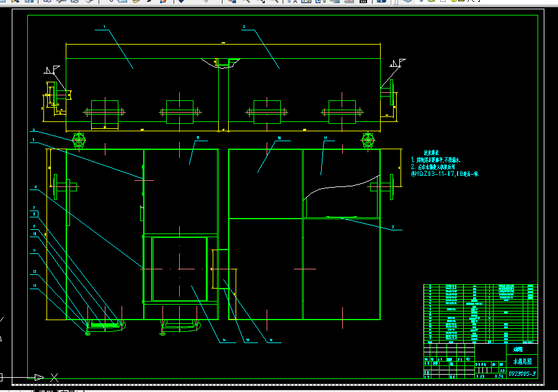The image size is (558, 392).
Task: Click part callout number 1 label
Action: 104,27
